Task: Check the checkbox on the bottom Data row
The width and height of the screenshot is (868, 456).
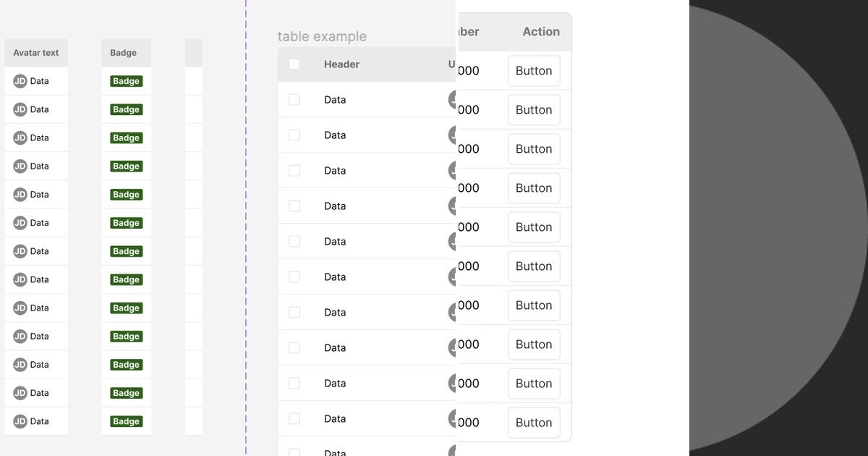Action: coord(294,452)
